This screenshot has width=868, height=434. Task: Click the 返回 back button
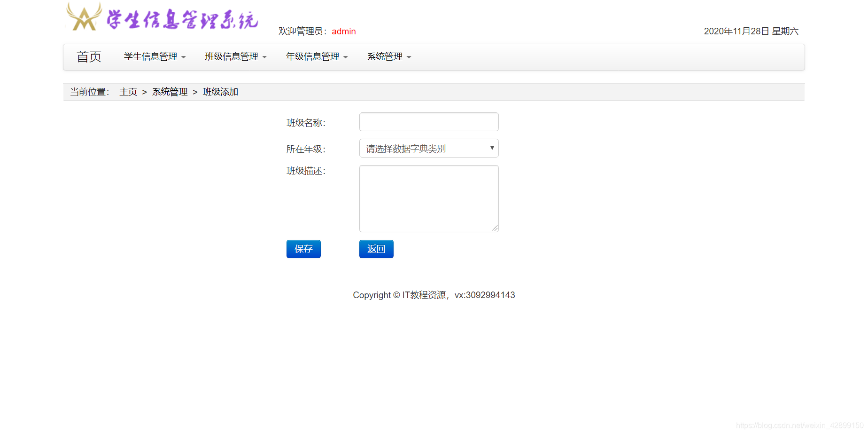376,249
